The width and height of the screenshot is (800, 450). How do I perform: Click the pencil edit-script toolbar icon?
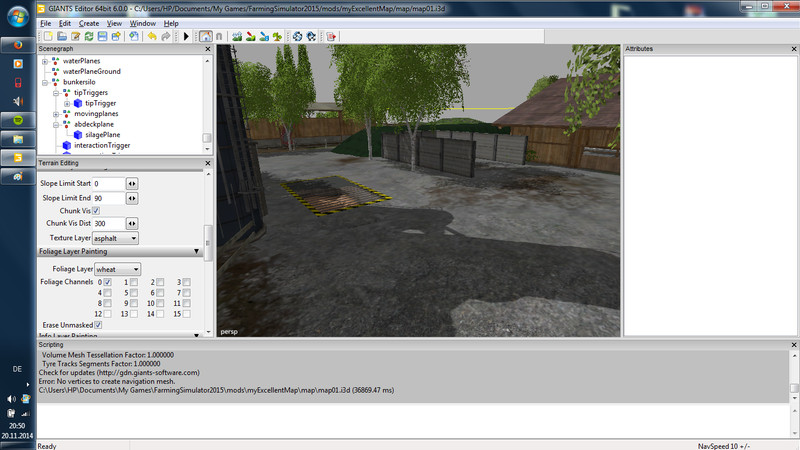76,36
